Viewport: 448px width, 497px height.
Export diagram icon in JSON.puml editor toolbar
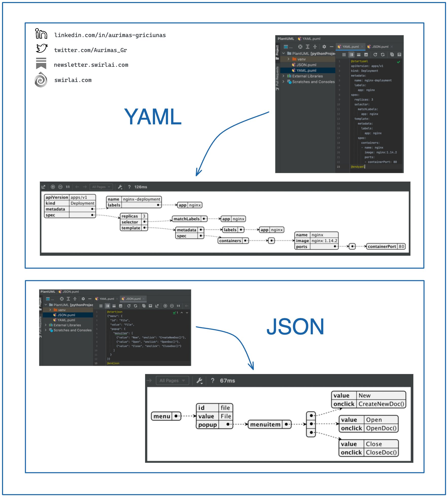[x=157, y=306]
